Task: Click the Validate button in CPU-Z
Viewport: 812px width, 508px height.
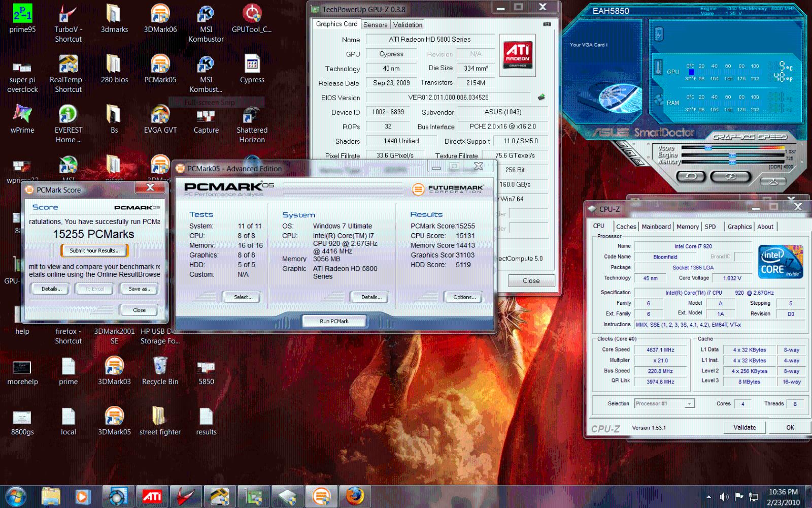Action: tap(745, 427)
